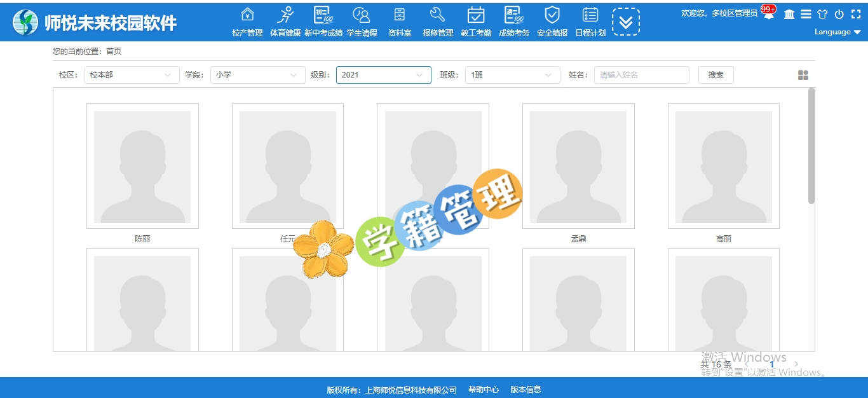Click the power logout icon
Image resolution: width=868 pixels, height=398 pixels.
[x=839, y=14]
